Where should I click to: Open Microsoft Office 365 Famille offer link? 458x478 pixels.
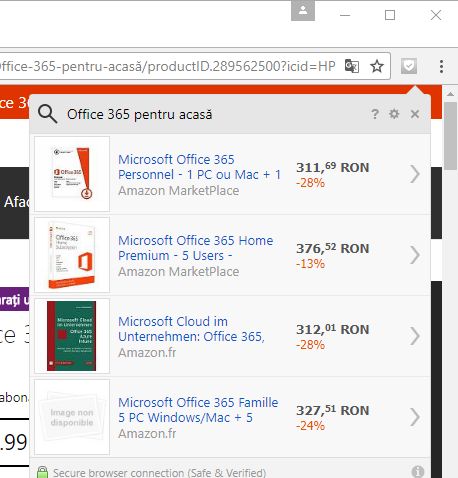[x=198, y=410]
